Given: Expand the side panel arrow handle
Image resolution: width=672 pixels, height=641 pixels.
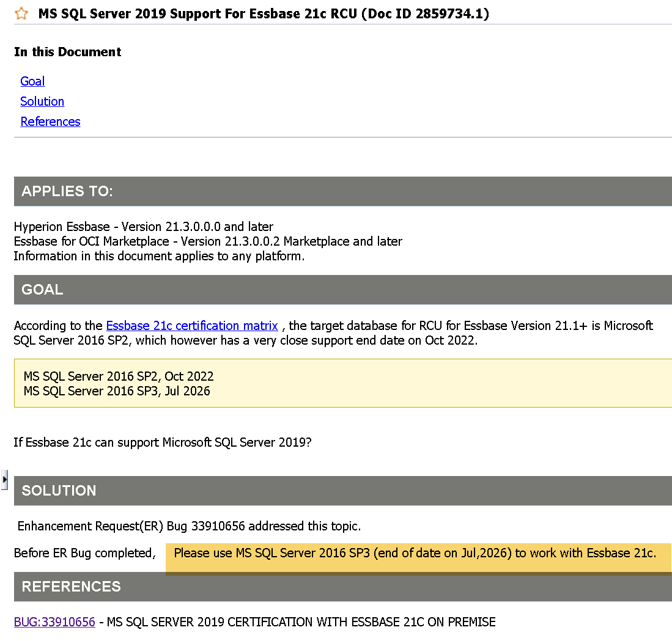Looking at the screenshot, I should pos(4,480).
